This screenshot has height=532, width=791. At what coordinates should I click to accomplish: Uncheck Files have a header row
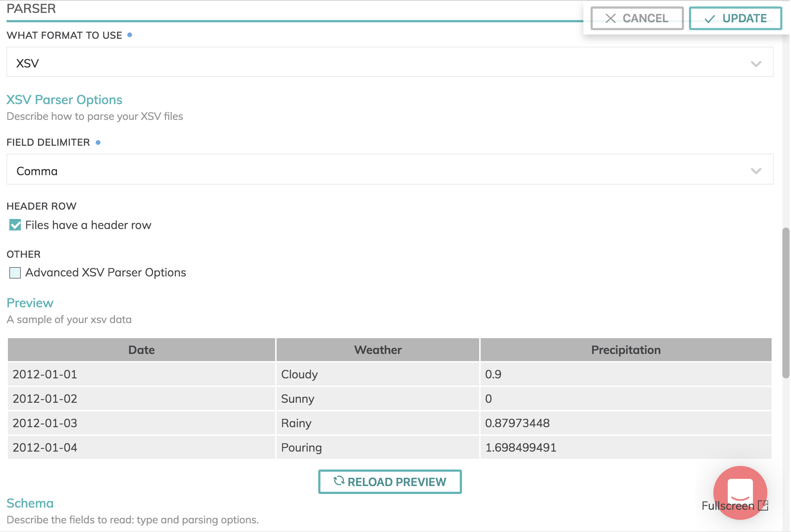coord(15,225)
